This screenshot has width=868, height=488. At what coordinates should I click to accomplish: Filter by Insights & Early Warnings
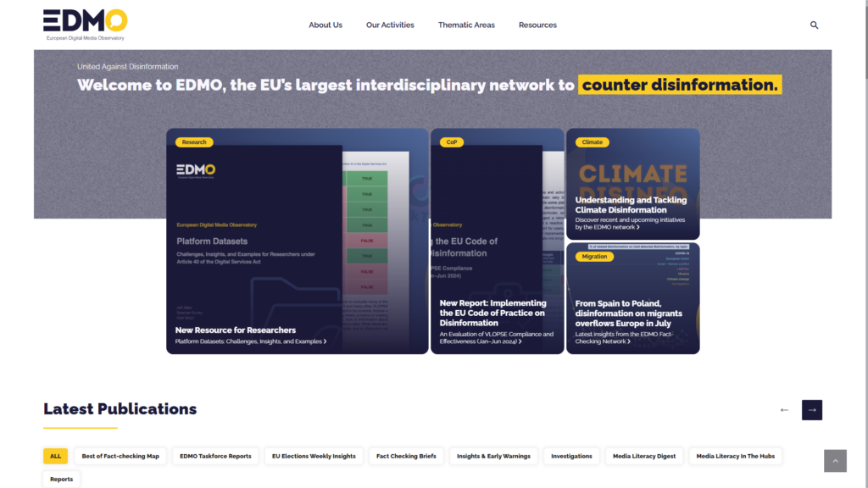(x=493, y=456)
